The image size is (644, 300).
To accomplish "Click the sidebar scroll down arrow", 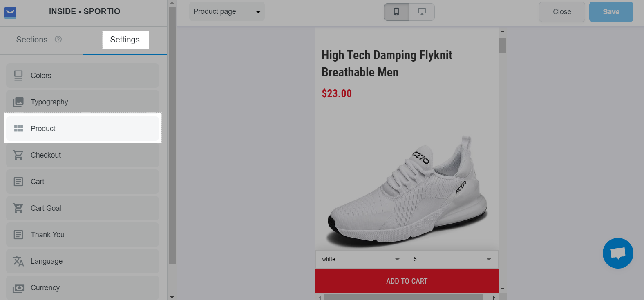I will pyautogui.click(x=172, y=297).
